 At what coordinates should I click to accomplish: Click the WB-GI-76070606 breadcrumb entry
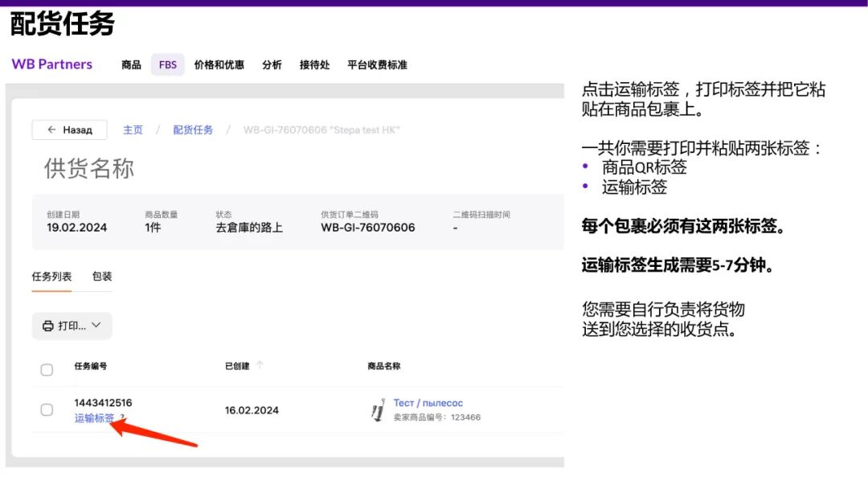(320, 129)
